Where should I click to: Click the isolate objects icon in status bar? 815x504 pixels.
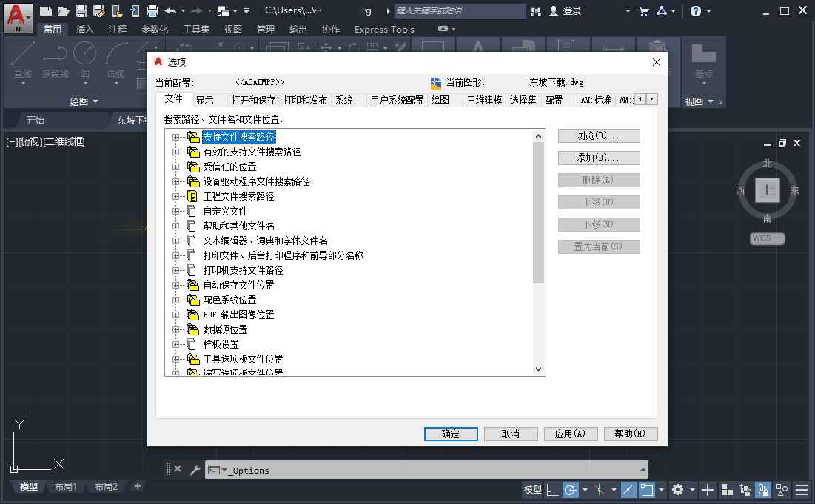click(781, 489)
